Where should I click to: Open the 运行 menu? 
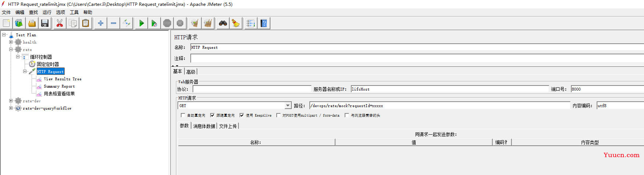point(47,12)
